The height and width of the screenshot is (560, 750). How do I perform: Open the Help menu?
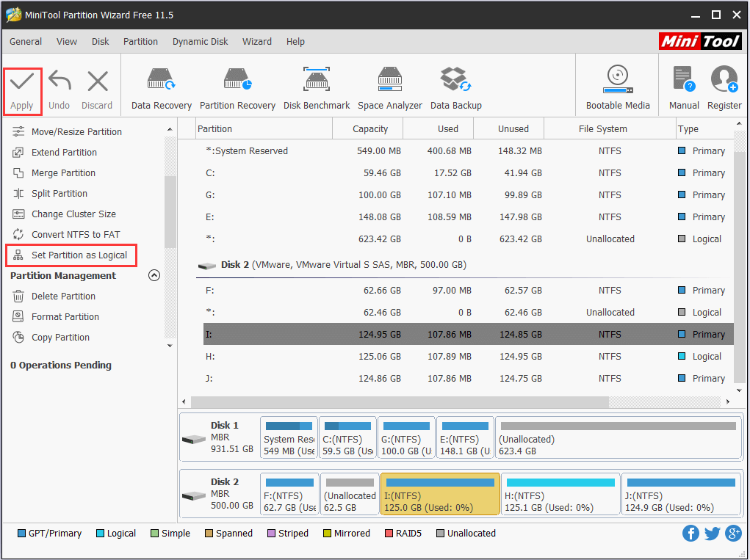[x=295, y=42]
